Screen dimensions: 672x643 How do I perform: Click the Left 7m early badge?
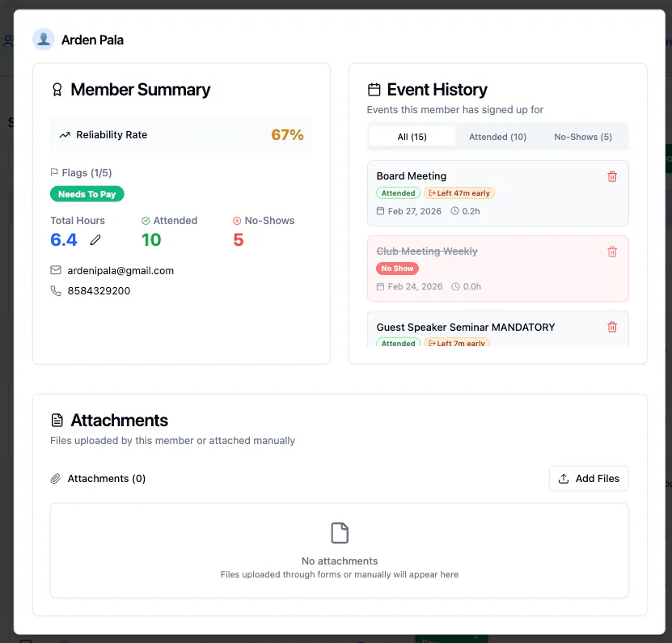pyautogui.click(x=457, y=343)
